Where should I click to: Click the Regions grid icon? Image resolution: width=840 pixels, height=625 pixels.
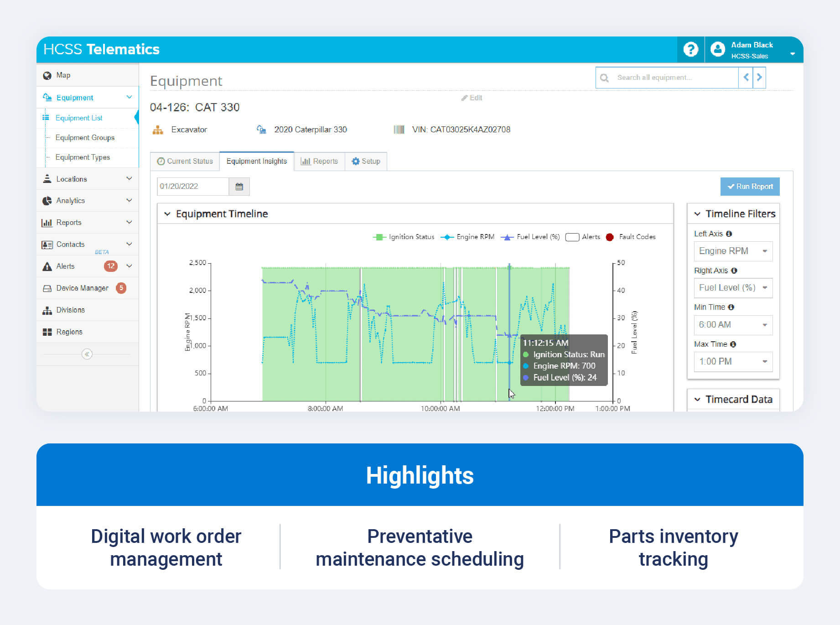(x=47, y=332)
